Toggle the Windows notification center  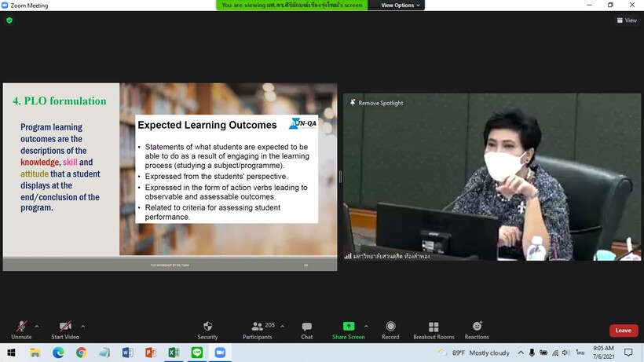[628, 353]
